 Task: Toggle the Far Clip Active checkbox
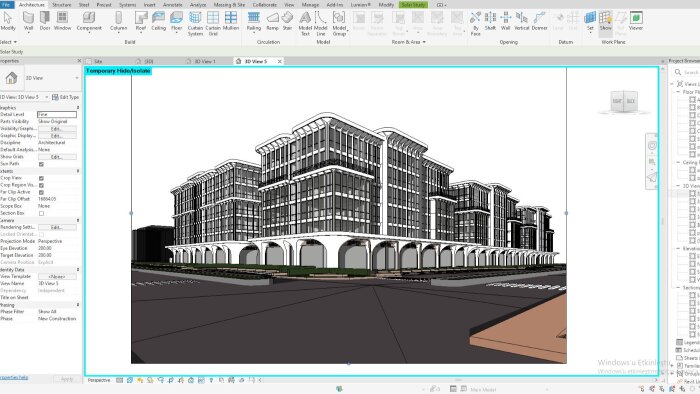coord(41,192)
